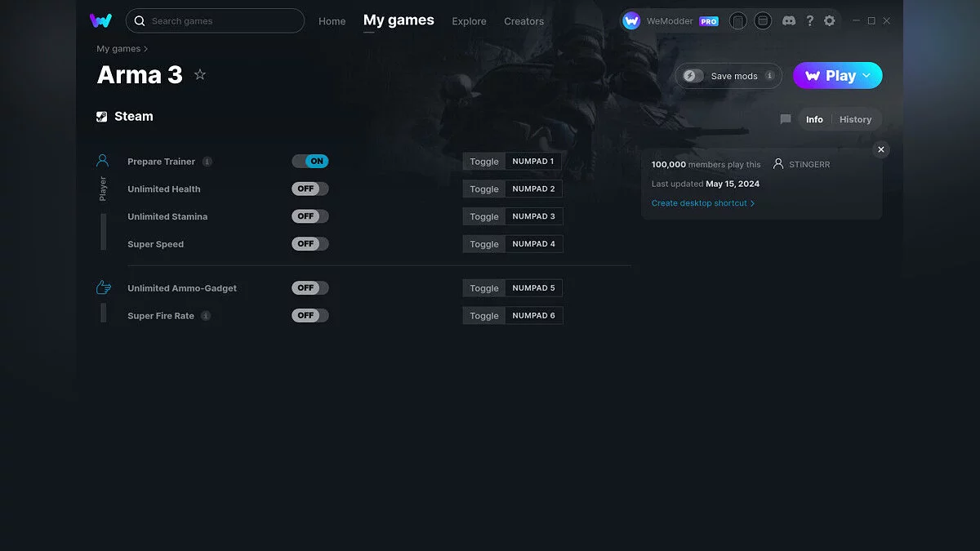Image resolution: width=980 pixels, height=551 pixels.
Task: Enable the Unlimited Health toggle
Action: tap(310, 189)
